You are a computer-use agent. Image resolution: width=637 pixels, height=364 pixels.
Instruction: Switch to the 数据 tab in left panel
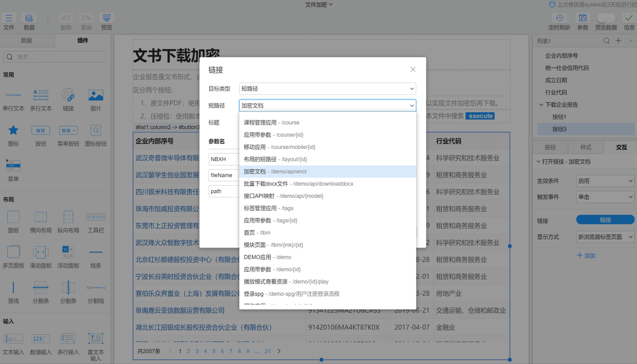coord(27,40)
